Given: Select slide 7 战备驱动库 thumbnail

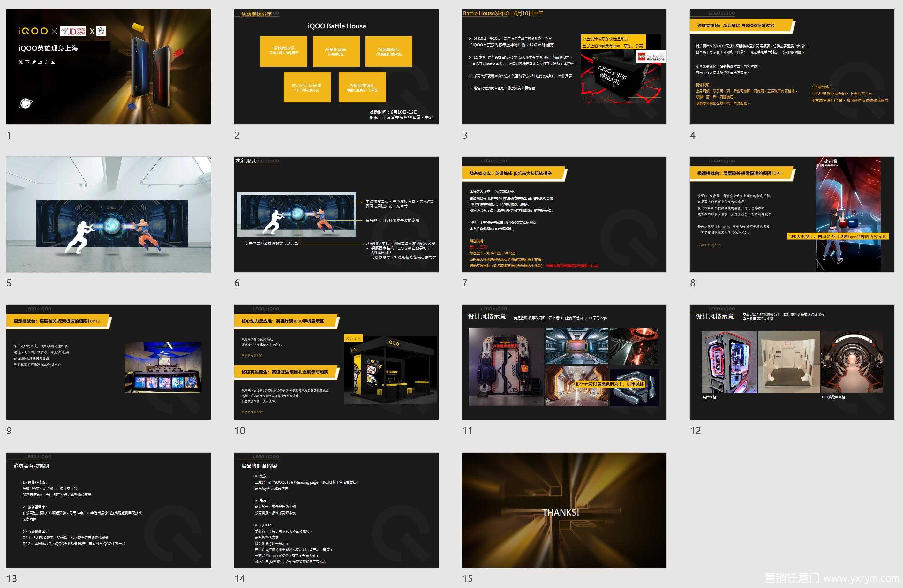Looking at the screenshot, I should click(564, 214).
